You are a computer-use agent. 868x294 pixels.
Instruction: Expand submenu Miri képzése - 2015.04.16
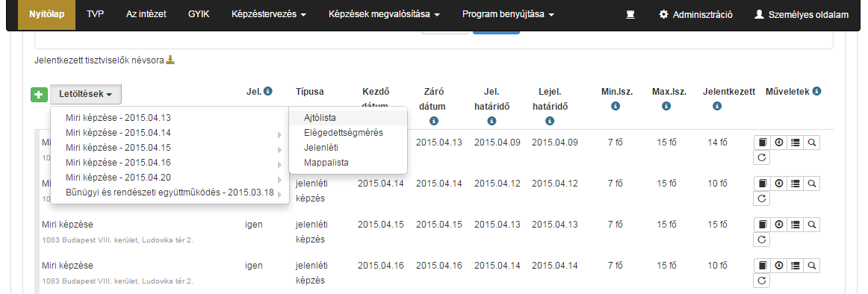pos(170,163)
